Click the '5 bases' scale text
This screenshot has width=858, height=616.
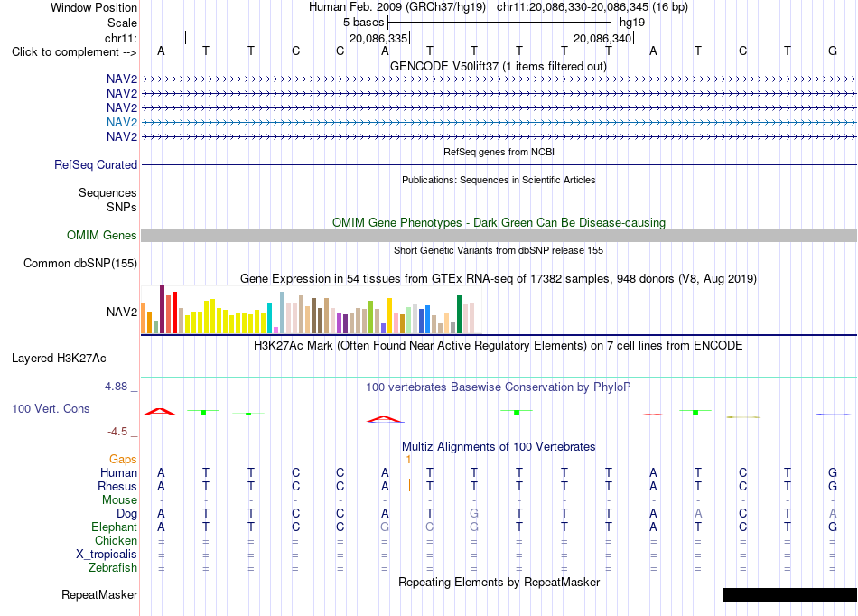point(363,23)
